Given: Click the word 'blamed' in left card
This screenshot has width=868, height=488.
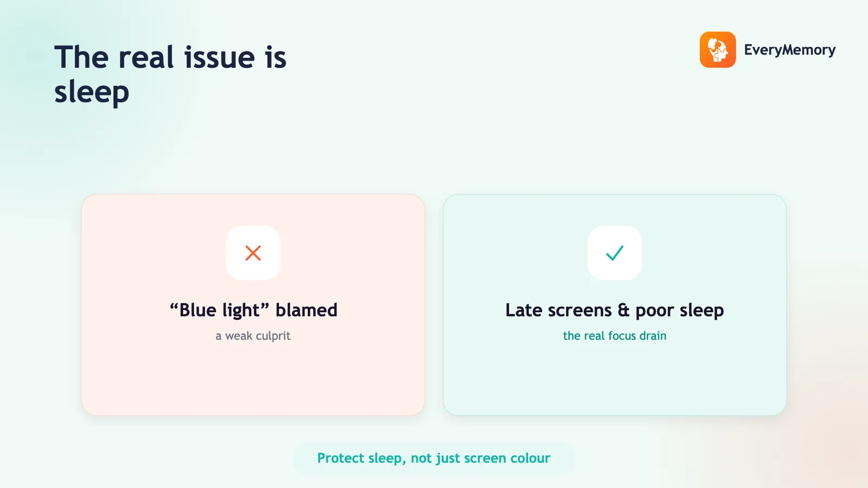Looking at the screenshot, I should (x=307, y=310).
